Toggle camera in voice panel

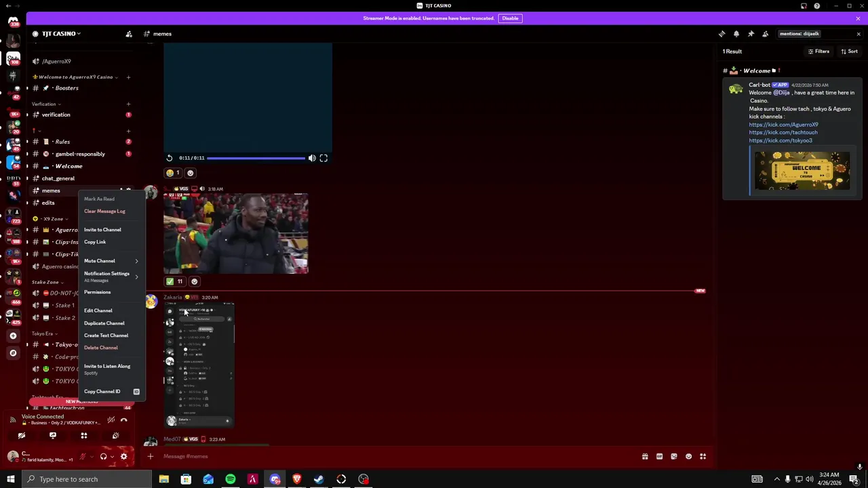click(22, 436)
